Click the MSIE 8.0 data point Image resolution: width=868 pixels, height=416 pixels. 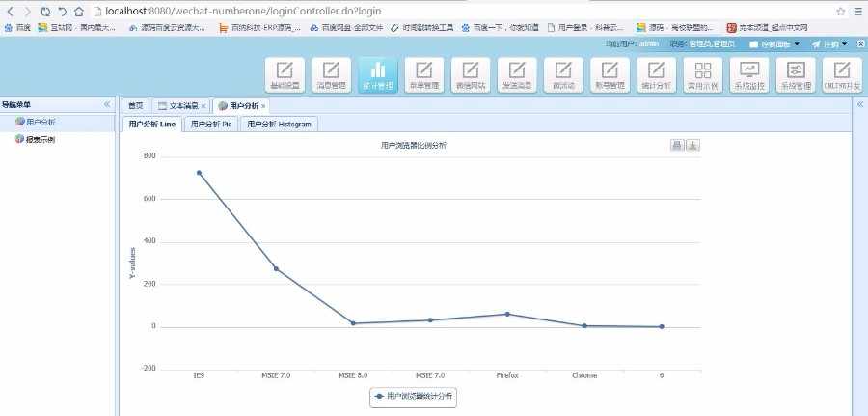(353, 323)
